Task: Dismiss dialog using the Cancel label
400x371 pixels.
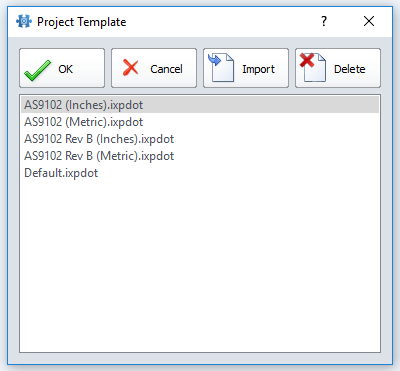Action: [166, 69]
